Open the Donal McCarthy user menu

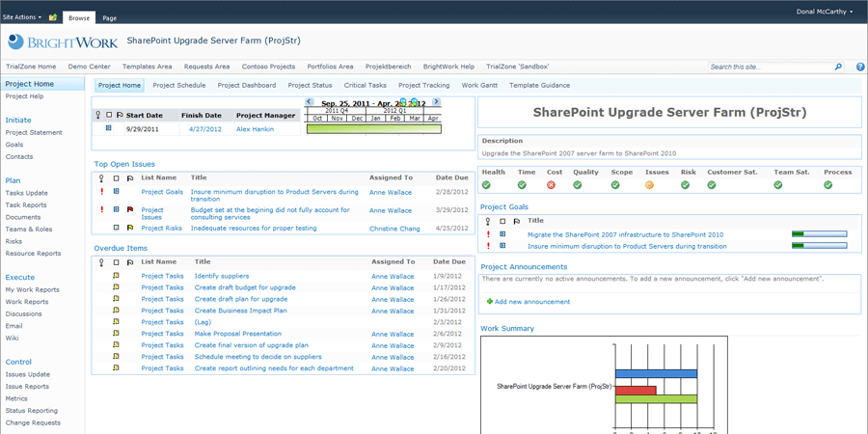point(825,12)
